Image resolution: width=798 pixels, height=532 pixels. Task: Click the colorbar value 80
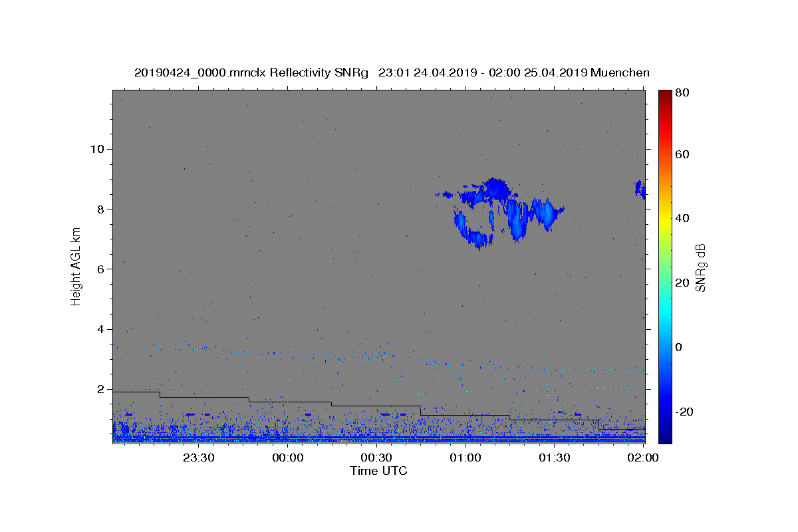[x=682, y=94]
